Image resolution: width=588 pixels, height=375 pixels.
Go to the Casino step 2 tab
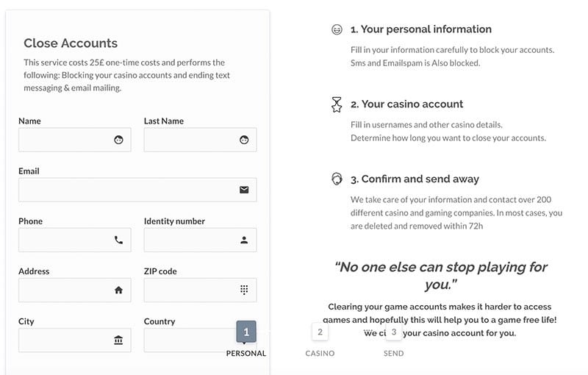coord(320,333)
